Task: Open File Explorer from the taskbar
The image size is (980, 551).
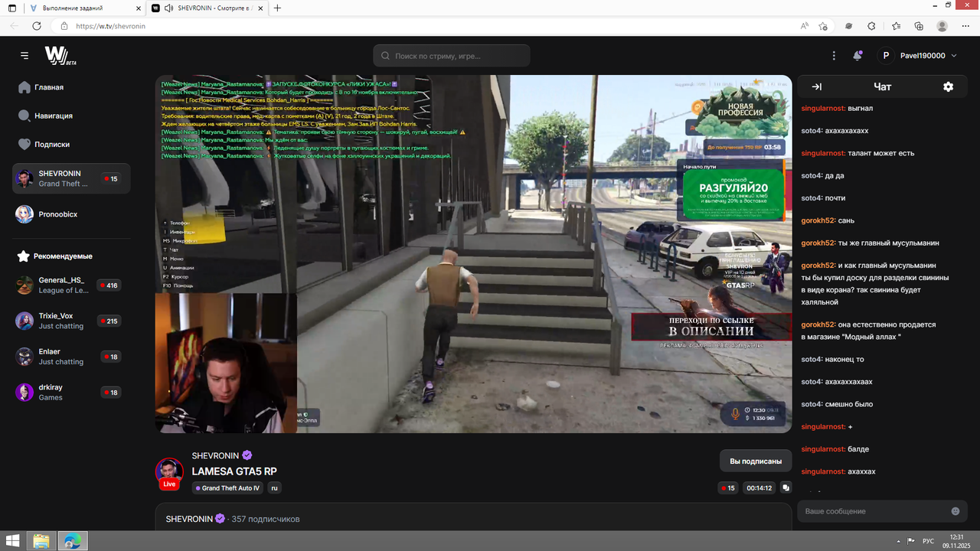Action: tap(41, 541)
